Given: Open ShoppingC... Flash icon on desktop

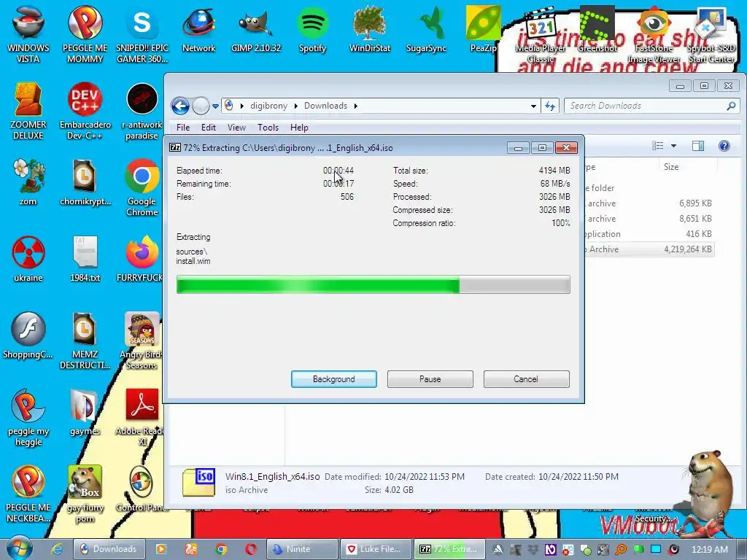Looking at the screenshot, I should coord(28,335).
